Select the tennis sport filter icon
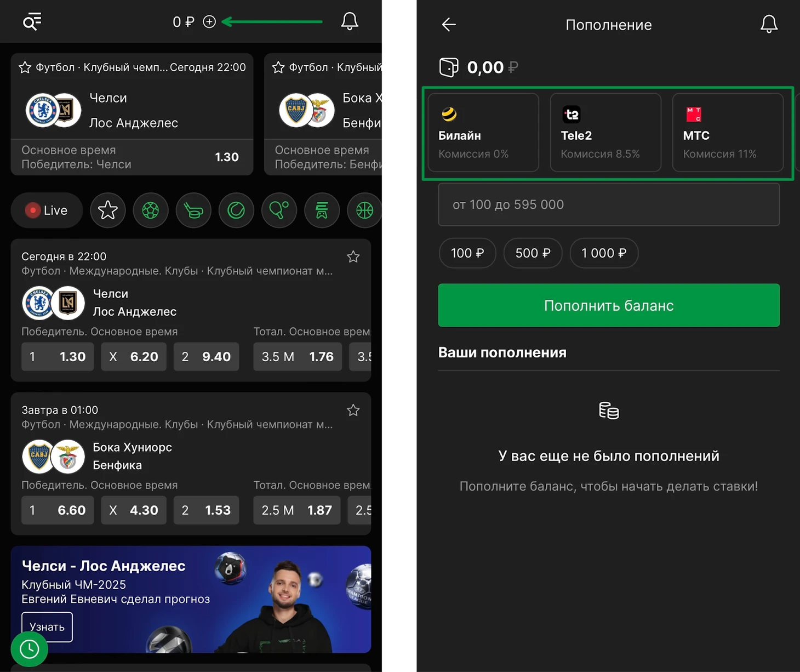 pos(236,210)
